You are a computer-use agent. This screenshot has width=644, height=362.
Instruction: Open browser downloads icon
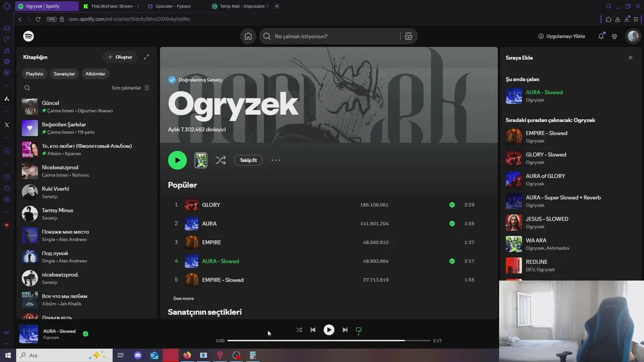click(x=626, y=19)
